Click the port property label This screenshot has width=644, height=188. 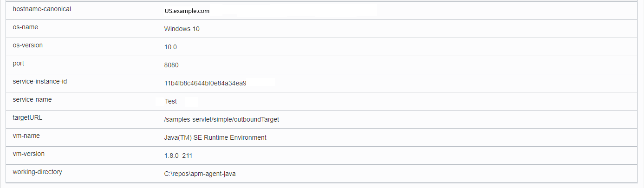[18, 64]
